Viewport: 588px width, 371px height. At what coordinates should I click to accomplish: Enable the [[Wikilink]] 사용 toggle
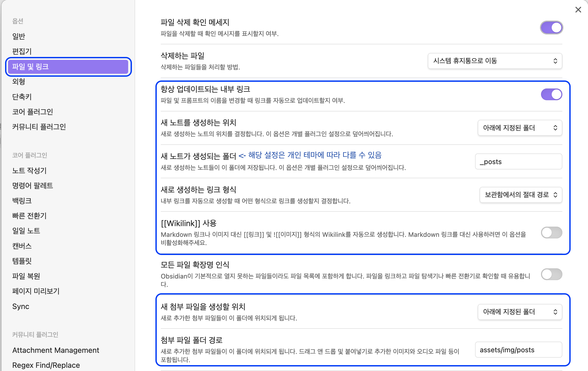[x=551, y=233]
